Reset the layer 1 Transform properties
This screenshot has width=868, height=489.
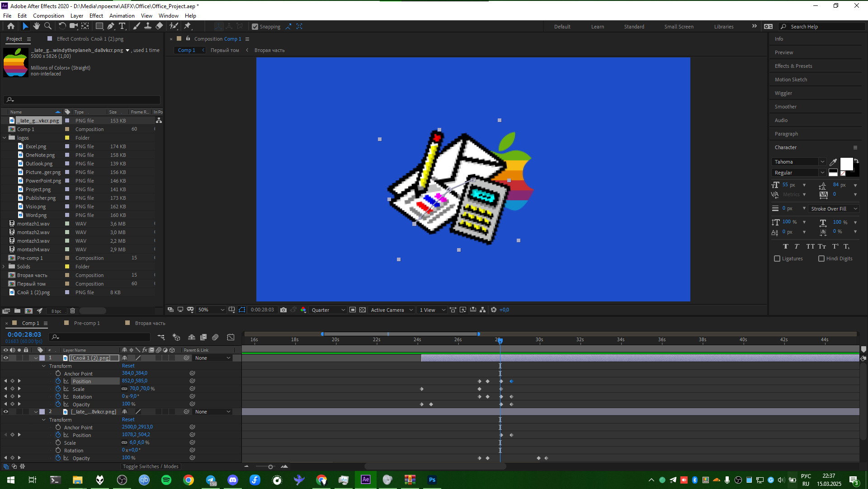point(128,366)
